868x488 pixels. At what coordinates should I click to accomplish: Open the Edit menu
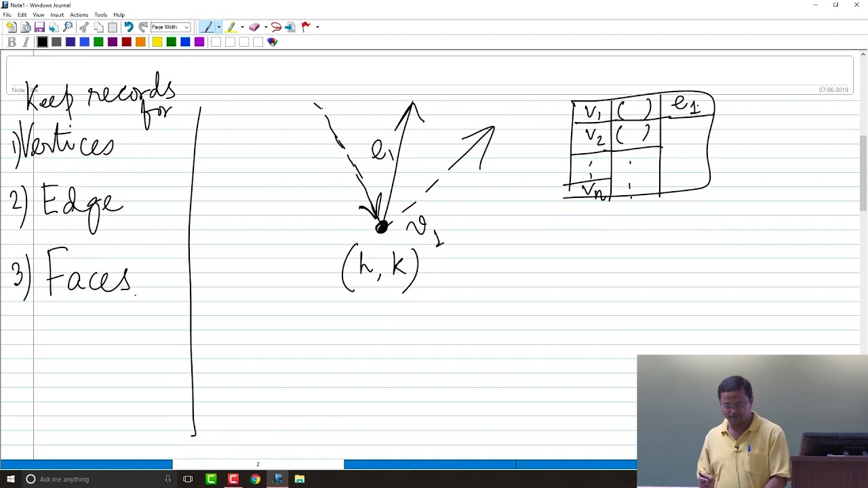pos(22,15)
